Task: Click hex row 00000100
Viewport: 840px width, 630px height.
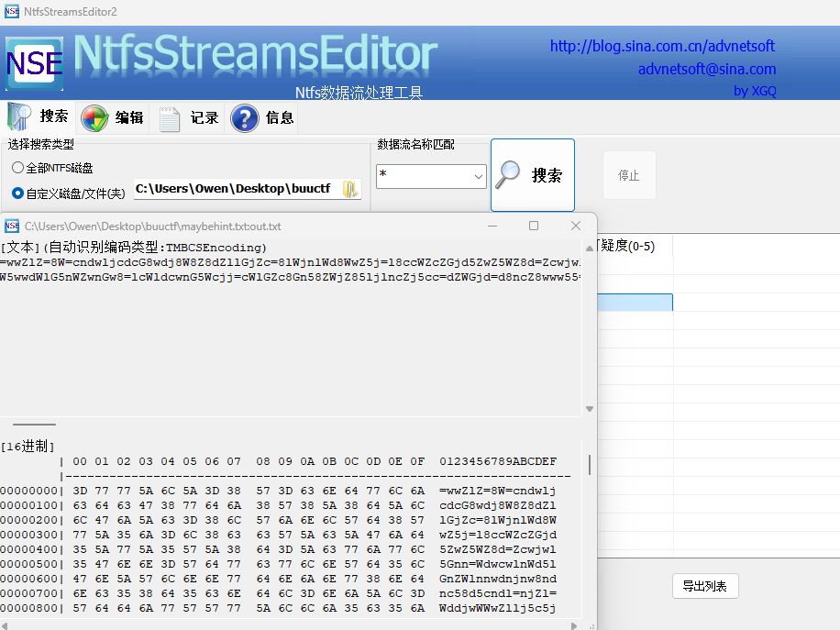Action: tap(278, 505)
